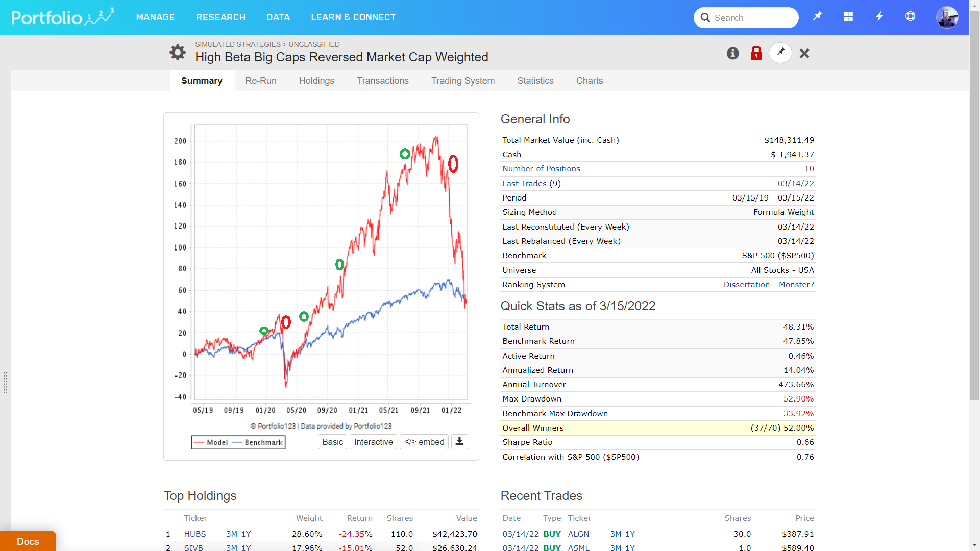
Task: Click the pushpin icon in the top bar
Action: 817,17
